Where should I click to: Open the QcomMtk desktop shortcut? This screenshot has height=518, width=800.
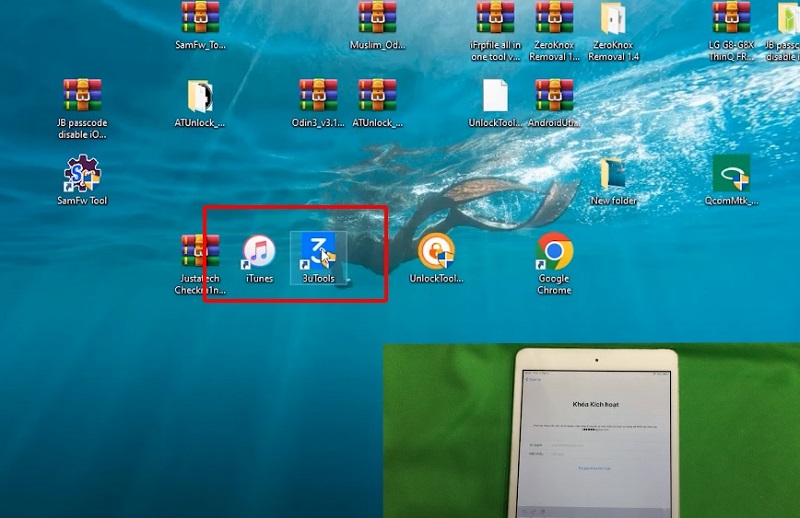pyautogui.click(x=731, y=174)
